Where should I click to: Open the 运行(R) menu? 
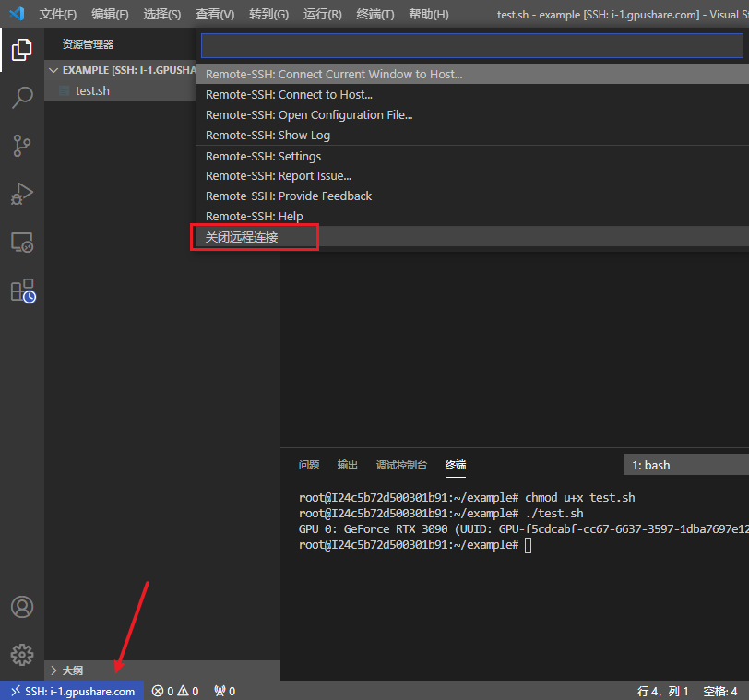[x=323, y=15]
